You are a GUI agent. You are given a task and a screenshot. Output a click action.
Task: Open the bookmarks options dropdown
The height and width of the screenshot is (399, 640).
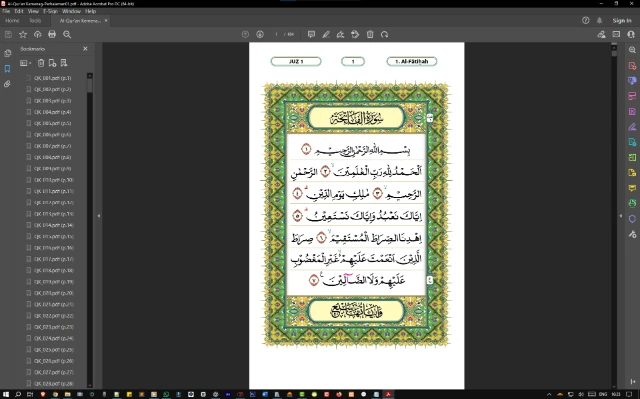click(x=26, y=63)
